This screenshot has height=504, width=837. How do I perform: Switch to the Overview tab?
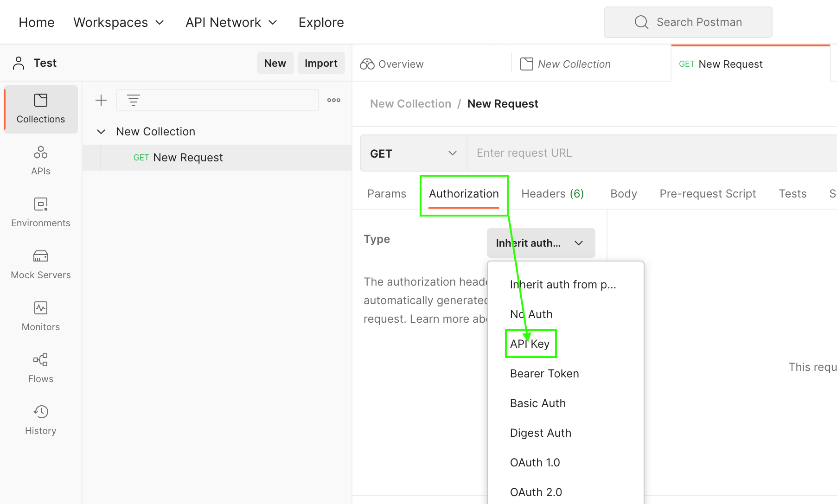coord(432,64)
